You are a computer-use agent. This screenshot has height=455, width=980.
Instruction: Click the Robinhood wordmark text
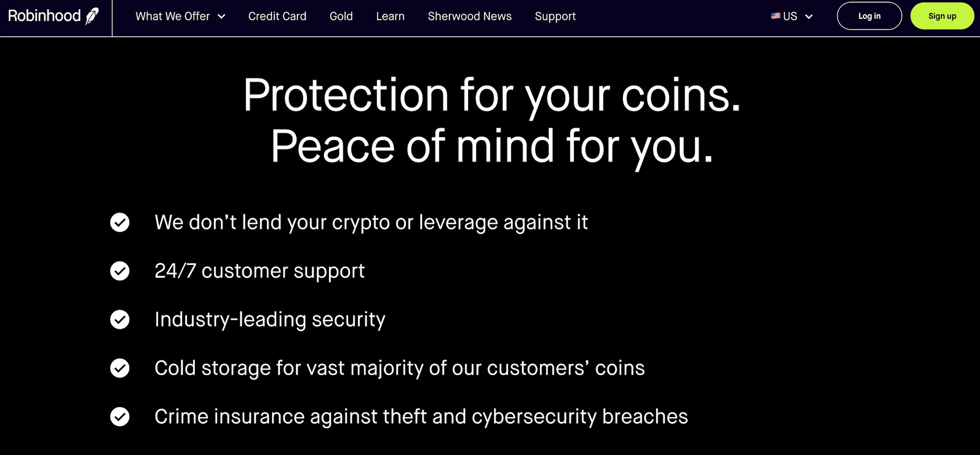click(x=44, y=16)
